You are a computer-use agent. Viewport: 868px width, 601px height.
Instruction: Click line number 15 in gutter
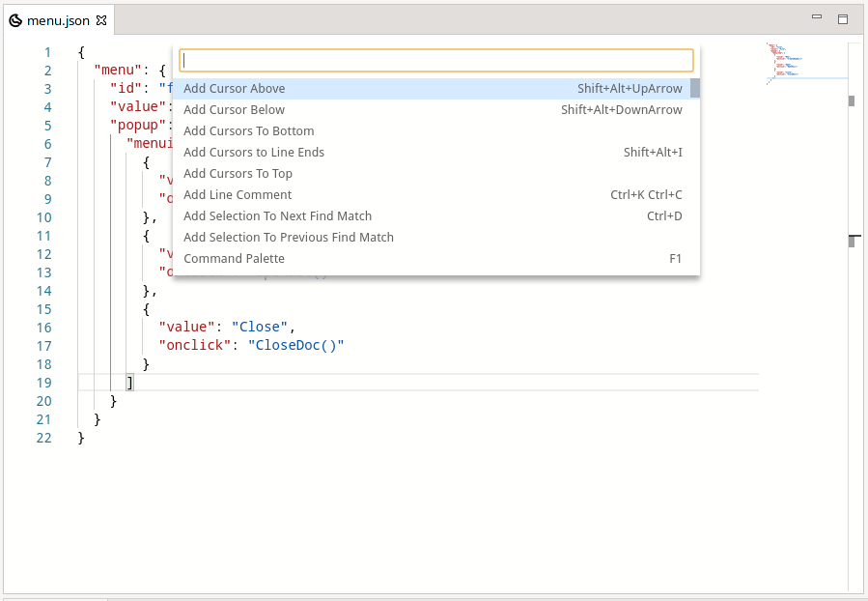(43, 309)
